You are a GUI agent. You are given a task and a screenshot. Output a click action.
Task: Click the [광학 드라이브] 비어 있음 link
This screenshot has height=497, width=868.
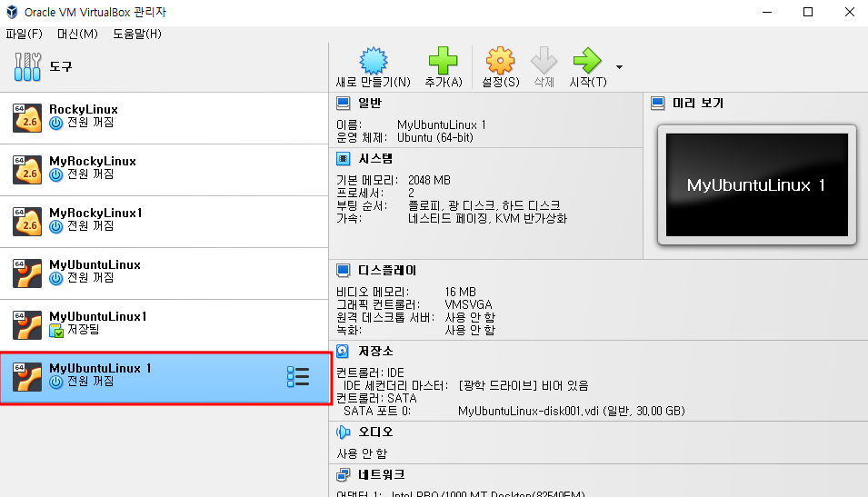click(524, 385)
